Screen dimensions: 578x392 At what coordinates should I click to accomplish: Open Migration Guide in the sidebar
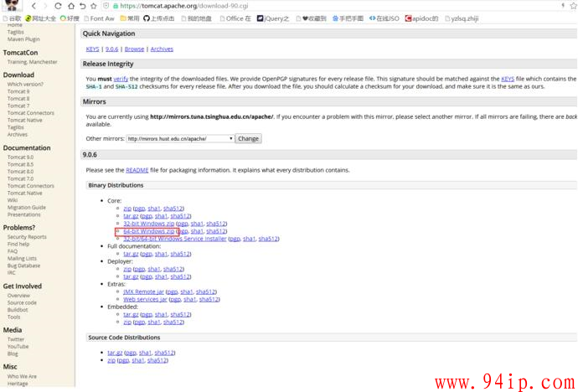click(x=27, y=208)
